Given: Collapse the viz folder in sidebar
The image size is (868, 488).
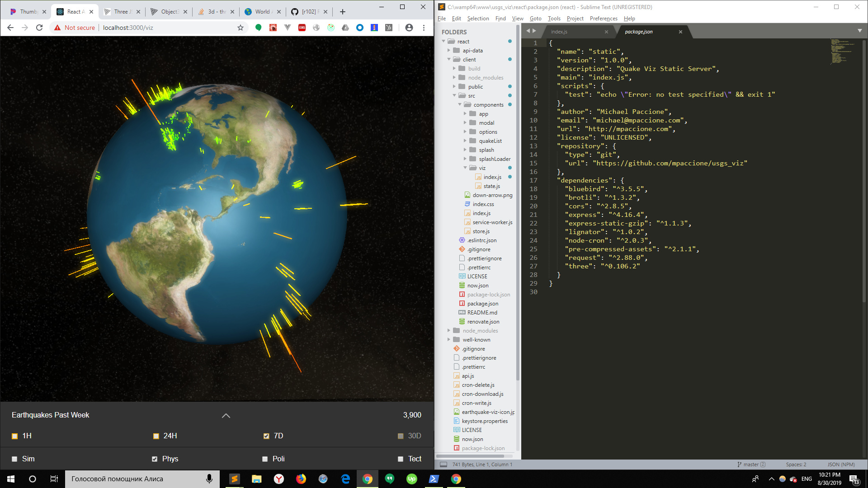Looking at the screenshot, I should click(465, 168).
